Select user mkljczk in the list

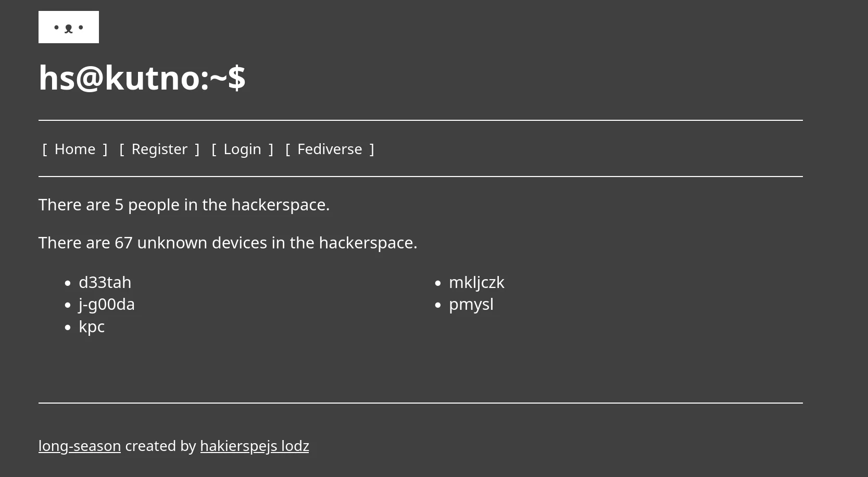click(476, 282)
